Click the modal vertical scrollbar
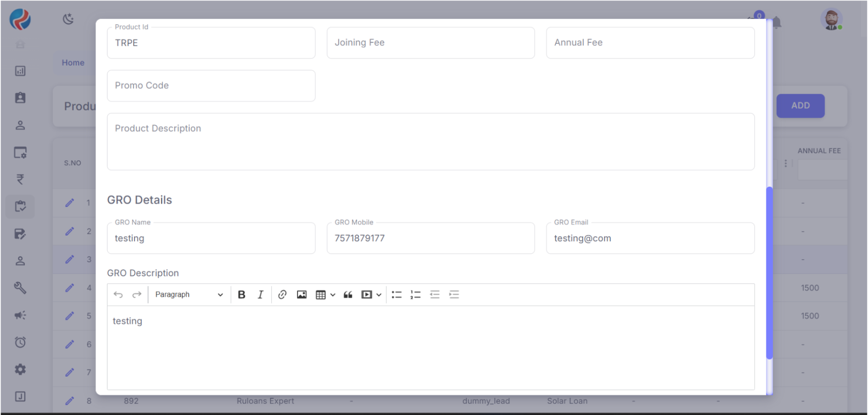The width and height of the screenshot is (868, 415). (x=769, y=273)
